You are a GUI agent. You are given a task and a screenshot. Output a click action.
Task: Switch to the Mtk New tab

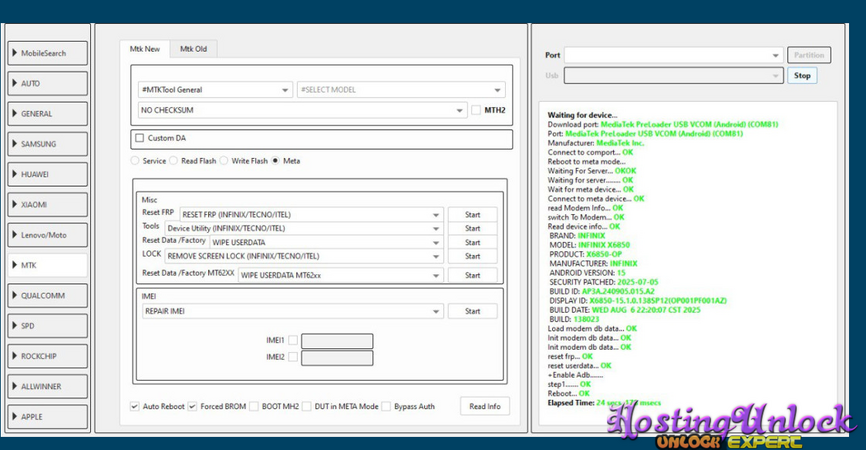tap(145, 49)
